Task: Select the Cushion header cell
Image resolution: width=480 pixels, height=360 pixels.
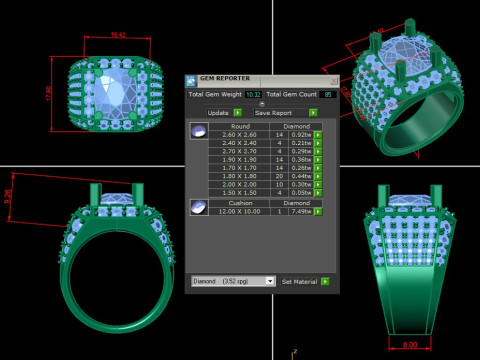Action: (x=239, y=203)
